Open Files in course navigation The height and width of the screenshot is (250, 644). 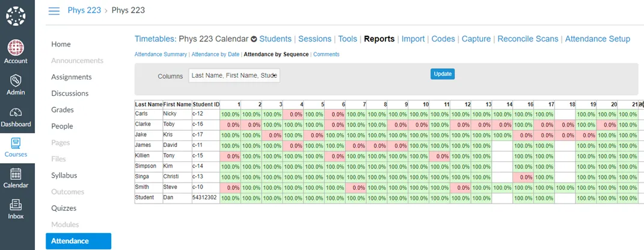(58, 159)
